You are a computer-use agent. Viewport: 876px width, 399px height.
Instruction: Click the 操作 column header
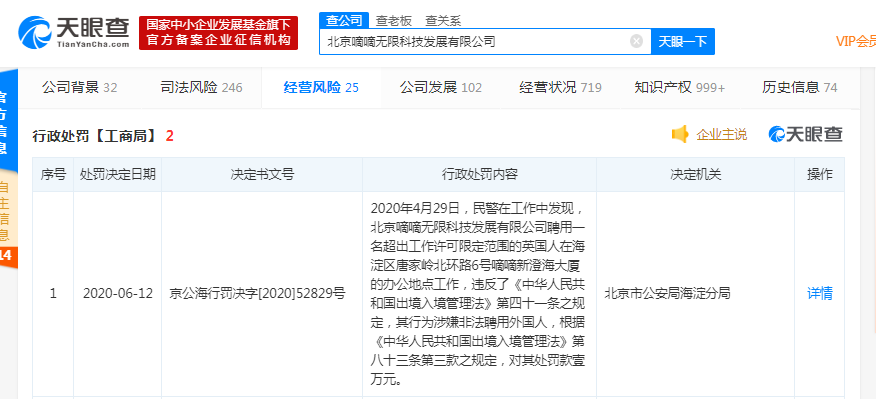click(x=820, y=174)
